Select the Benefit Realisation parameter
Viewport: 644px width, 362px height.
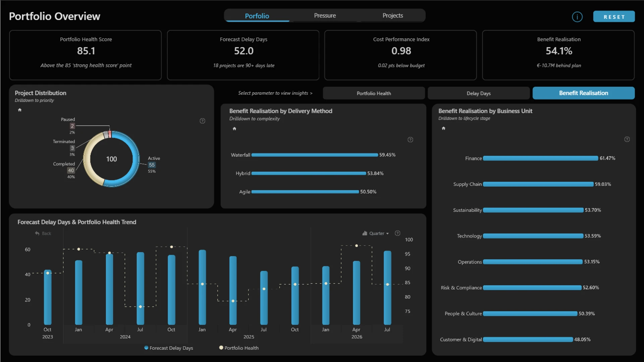point(583,93)
